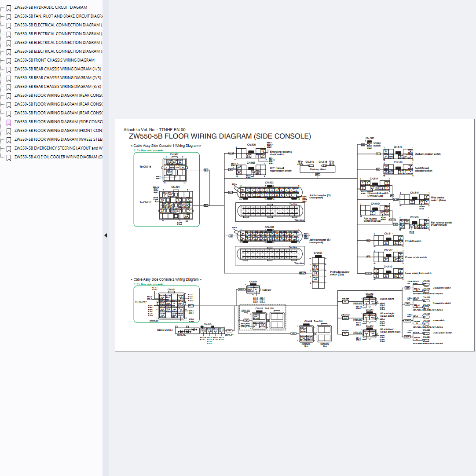The height and width of the screenshot is (476, 476).
Task: Click bookmark icon beside HYDRAULIC CIRCUIT DIAGRAM
Action: pyautogui.click(x=9, y=8)
